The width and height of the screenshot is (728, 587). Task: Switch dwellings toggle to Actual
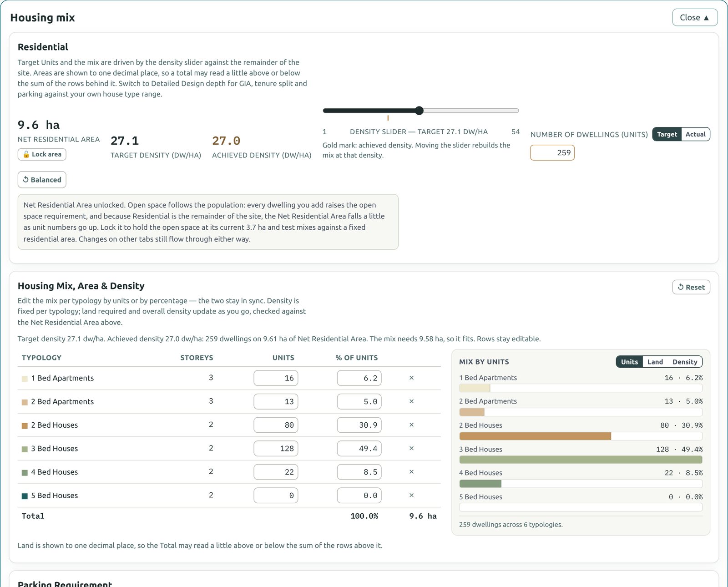(695, 134)
